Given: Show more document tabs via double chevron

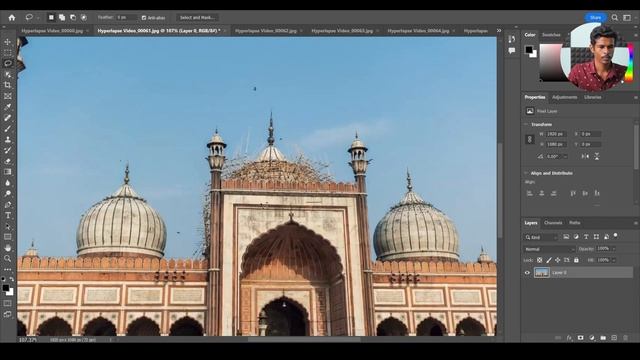Looking at the screenshot, I should pos(499,31).
